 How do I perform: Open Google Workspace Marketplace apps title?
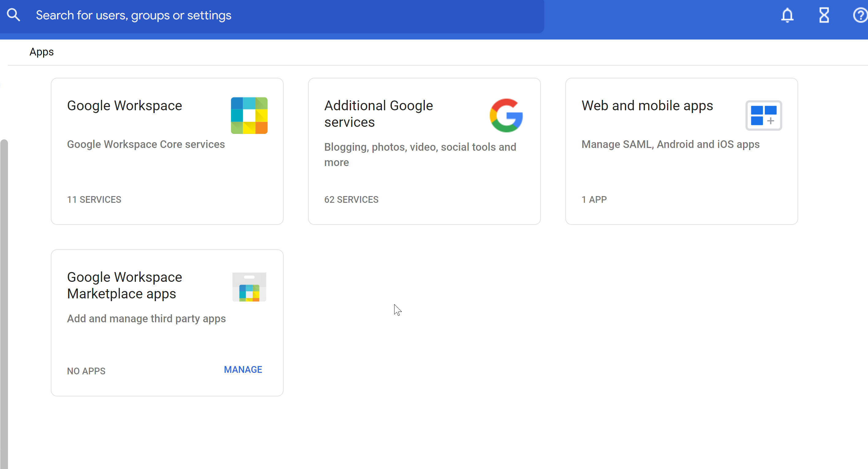point(124,286)
